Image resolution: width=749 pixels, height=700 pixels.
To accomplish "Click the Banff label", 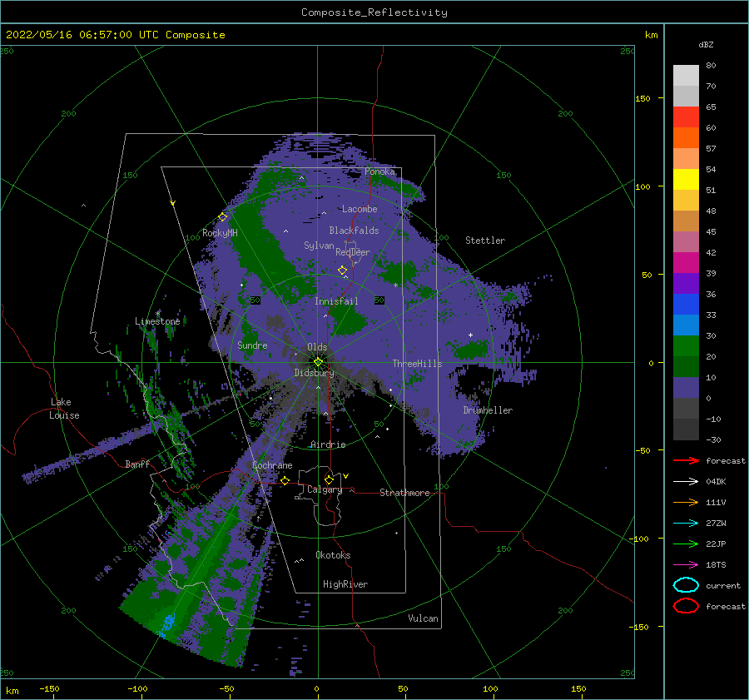I will coord(137,464).
